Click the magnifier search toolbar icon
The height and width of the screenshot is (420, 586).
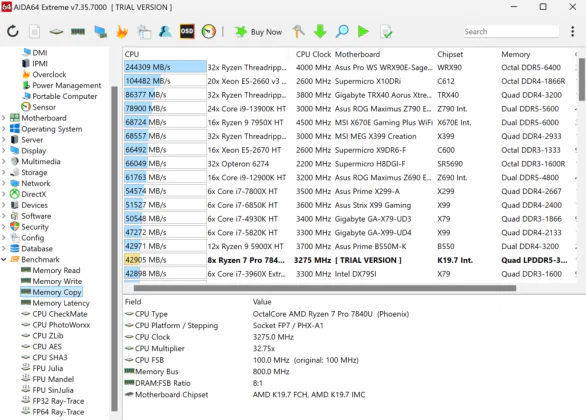click(342, 31)
